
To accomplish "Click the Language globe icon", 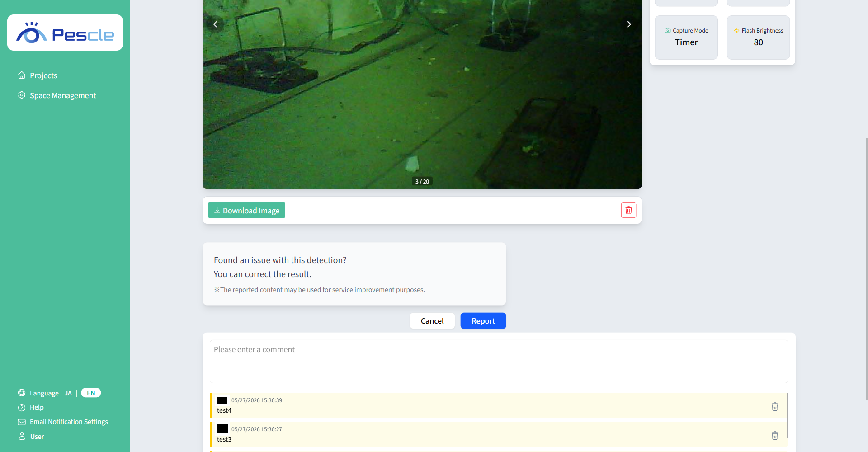I will pyautogui.click(x=22, y=393).
